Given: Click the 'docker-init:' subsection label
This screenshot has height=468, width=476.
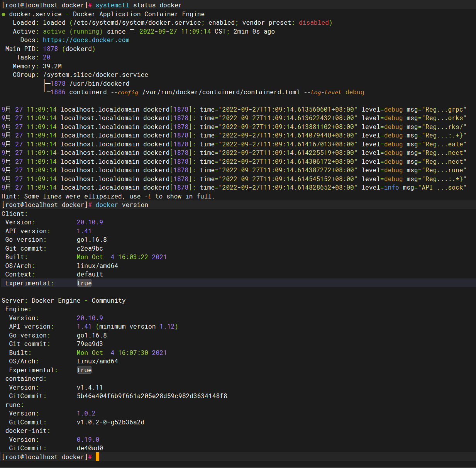Looking at the screenshot, I should 28,431.
